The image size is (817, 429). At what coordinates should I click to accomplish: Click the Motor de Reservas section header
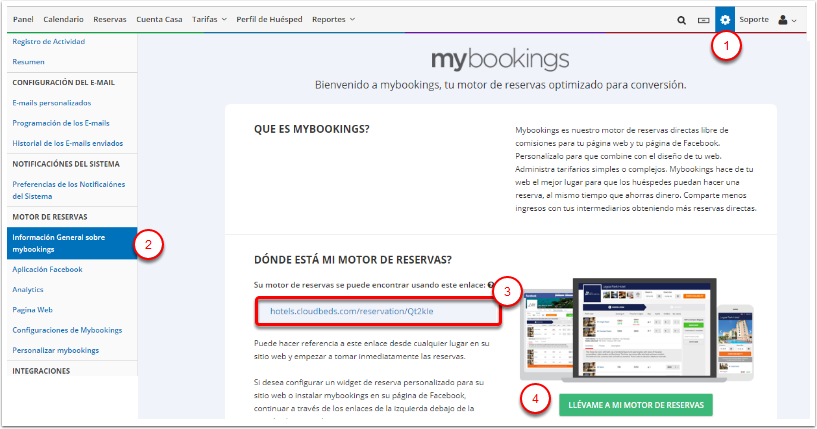(50, 217)
